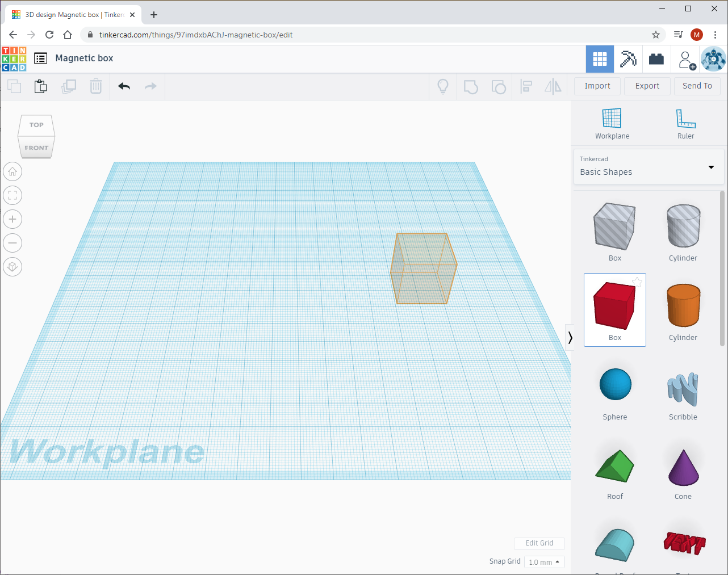The height and width of the screenshot is (575, 728).
Task: Open the designs list menu icon
Action: point(40,58)
